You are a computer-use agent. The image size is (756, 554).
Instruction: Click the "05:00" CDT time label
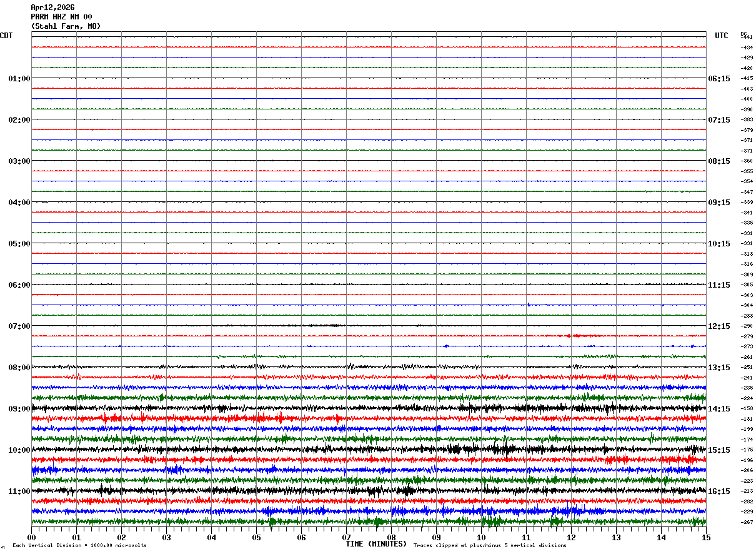click(19, 244)
